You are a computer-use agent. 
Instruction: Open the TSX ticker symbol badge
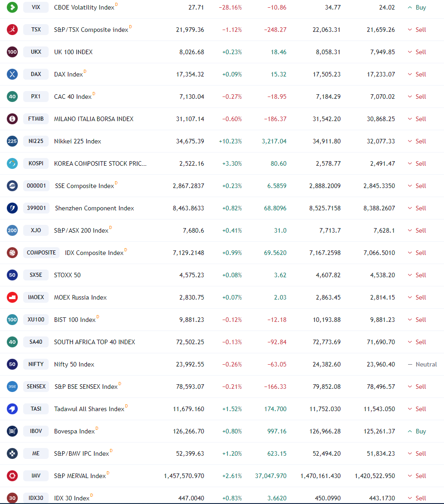36,30
